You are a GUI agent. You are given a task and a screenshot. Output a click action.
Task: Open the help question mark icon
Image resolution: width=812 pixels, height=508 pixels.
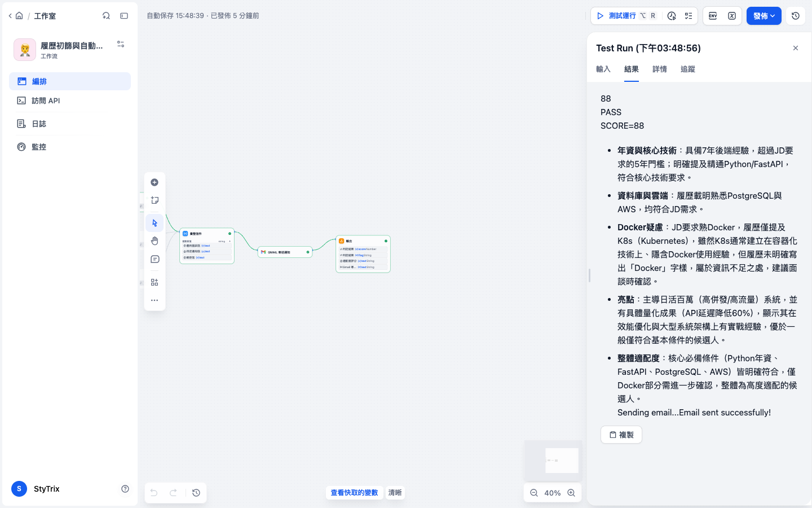point(125,489)
